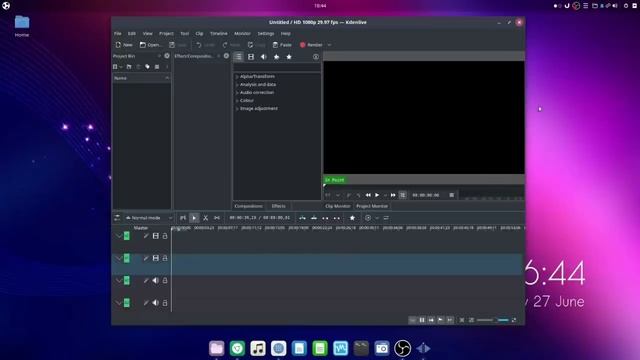This screenshot has height=360, width=640.
Task: Switch to the Effects tab
Action: coord(279,206)
